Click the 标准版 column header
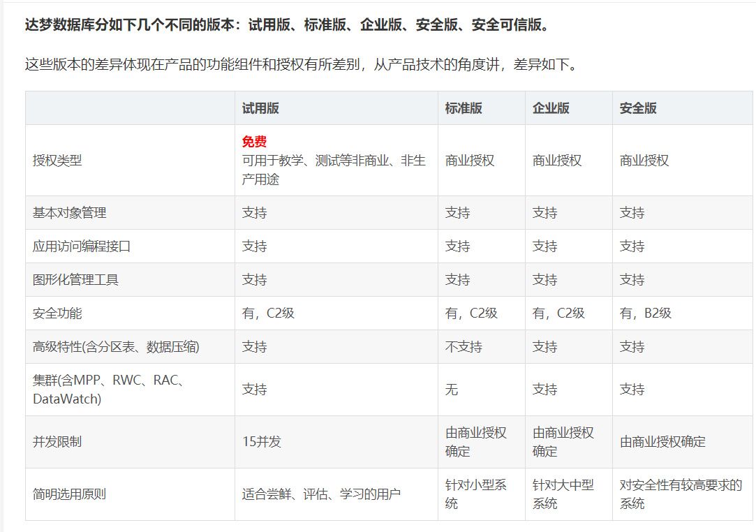Screen dimensions: 756x532 click(x=464, y=108)
